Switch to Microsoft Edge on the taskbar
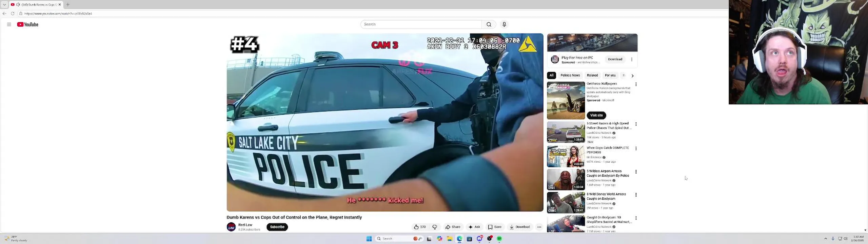868x244 pixels. 459,239
